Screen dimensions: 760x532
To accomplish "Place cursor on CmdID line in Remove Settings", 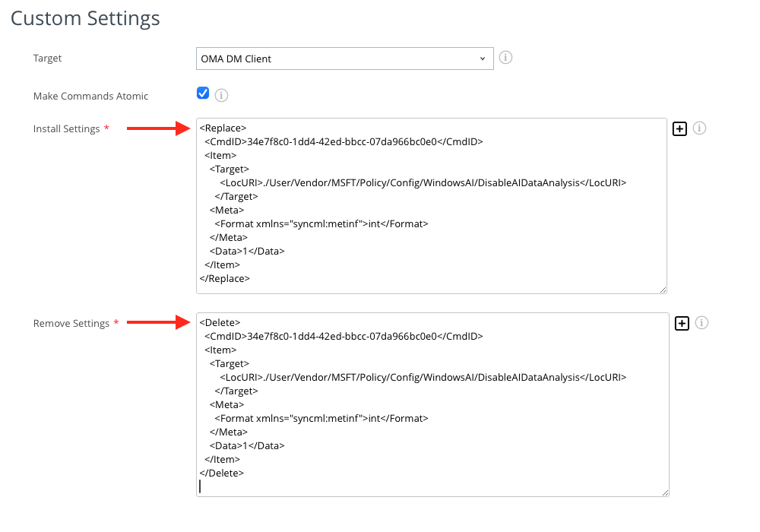I will click(344, 336).
